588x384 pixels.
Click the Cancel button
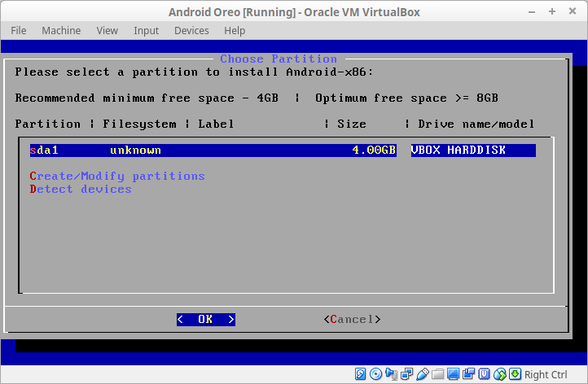352,319
